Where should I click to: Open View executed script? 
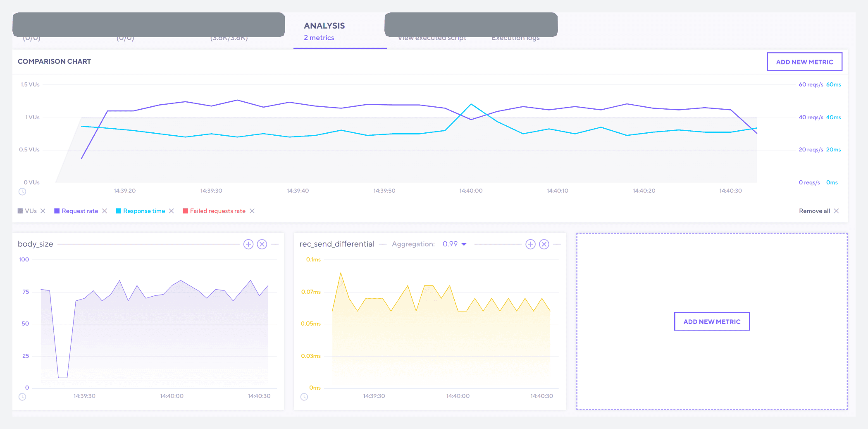(432, 38)
